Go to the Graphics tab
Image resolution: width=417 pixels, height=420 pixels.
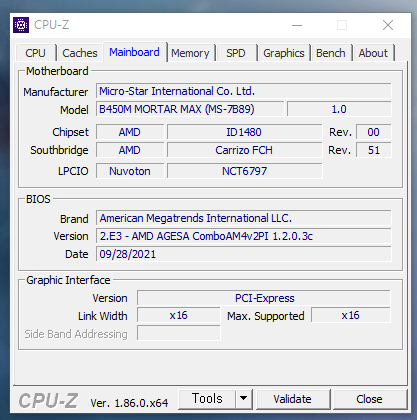point(284,53)
